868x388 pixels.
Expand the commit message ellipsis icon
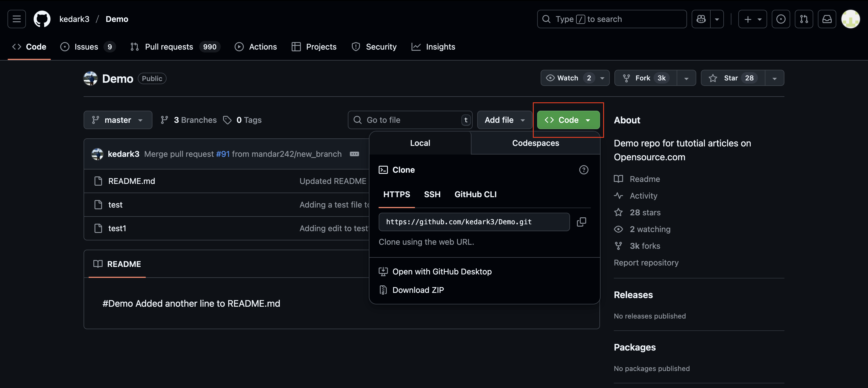[x=354, y=154]
